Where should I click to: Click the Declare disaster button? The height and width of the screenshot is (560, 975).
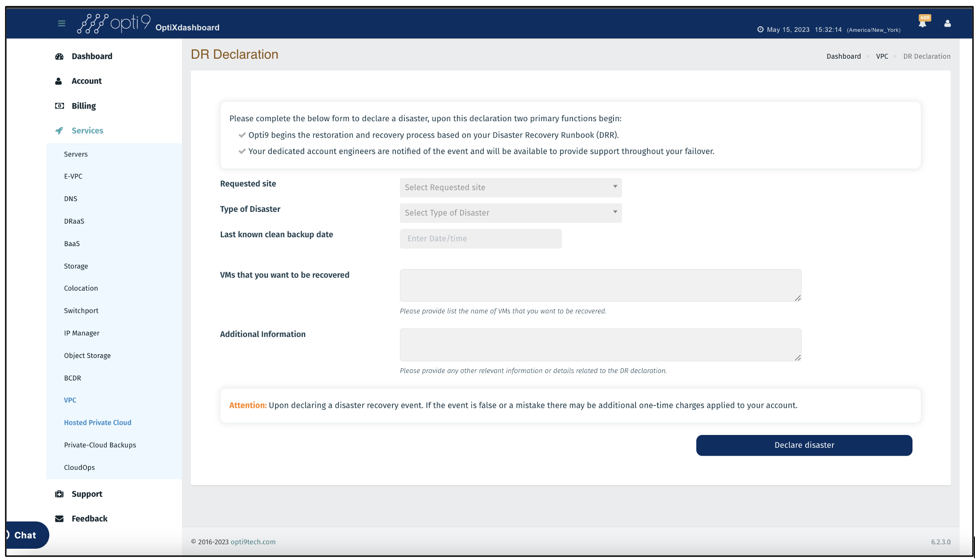[804, 445]
